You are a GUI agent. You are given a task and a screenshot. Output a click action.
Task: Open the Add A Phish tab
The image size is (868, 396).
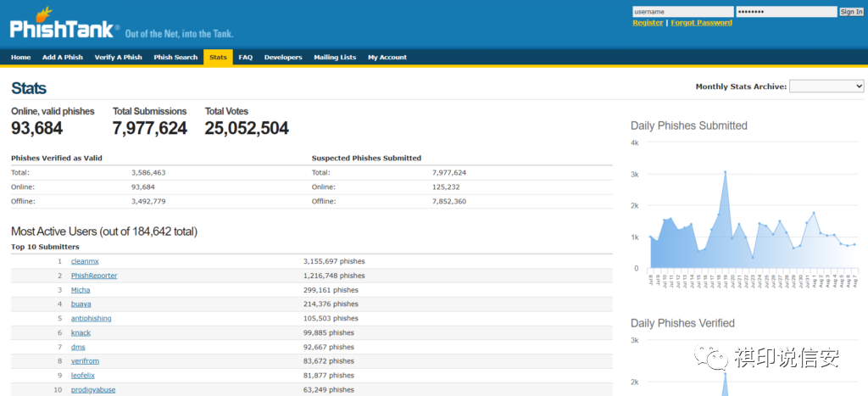[63, 58]
